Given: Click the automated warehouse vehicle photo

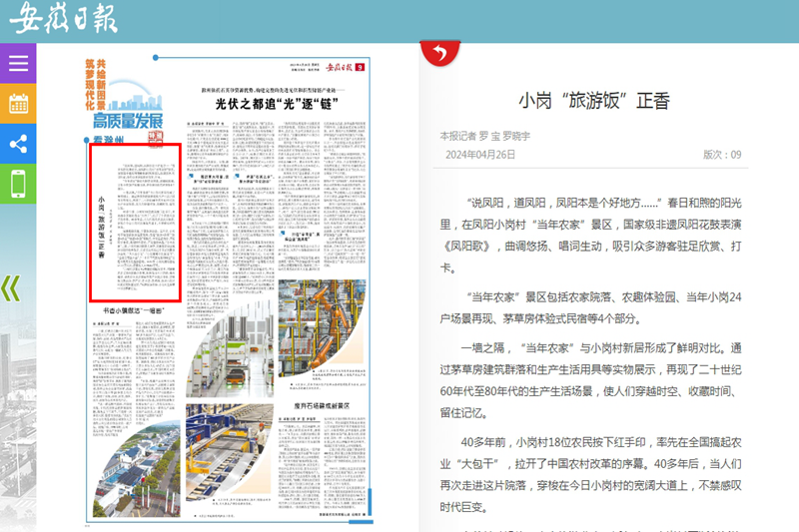Looking at the screenshot, I should click(x=230, y=348).
